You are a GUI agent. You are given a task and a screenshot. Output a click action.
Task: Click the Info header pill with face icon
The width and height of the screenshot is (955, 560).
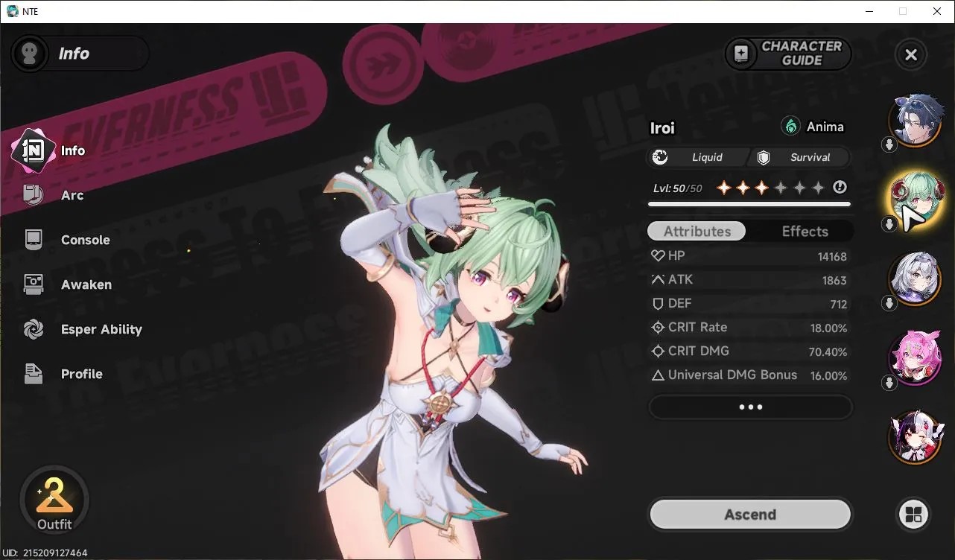point(80,54)
